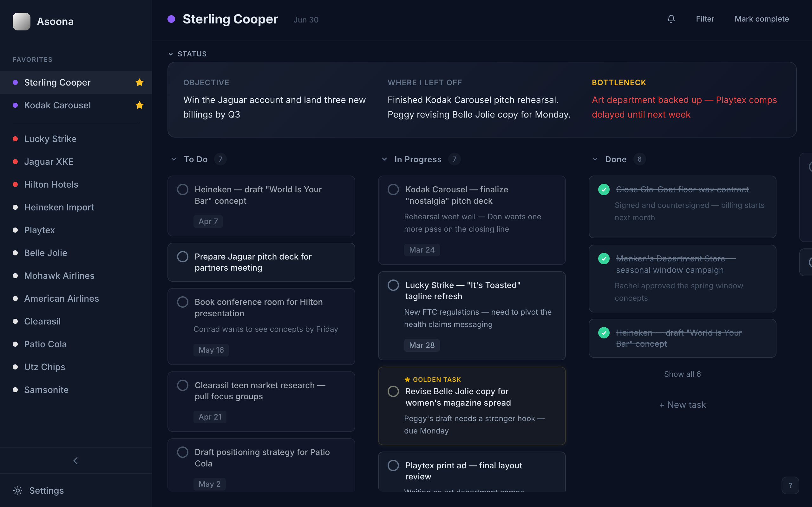
Task: Click the Asoona logo square
Action: pos(21,21)
